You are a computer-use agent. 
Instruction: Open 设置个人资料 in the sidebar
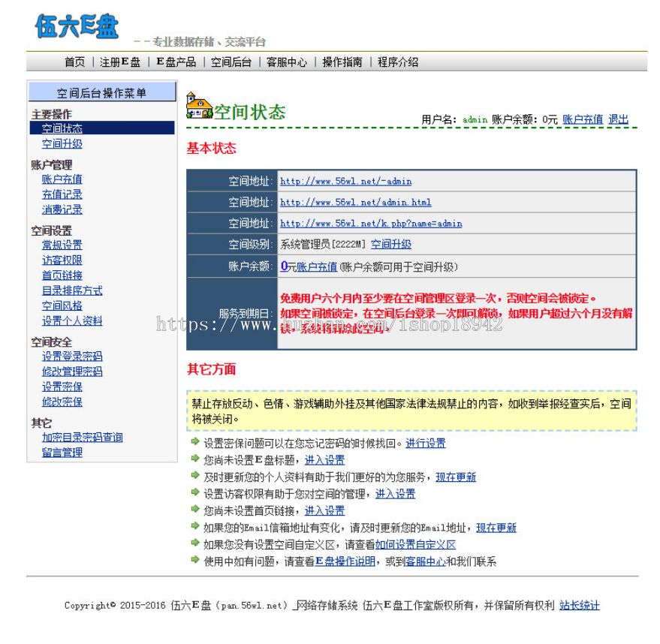(72, 320)
